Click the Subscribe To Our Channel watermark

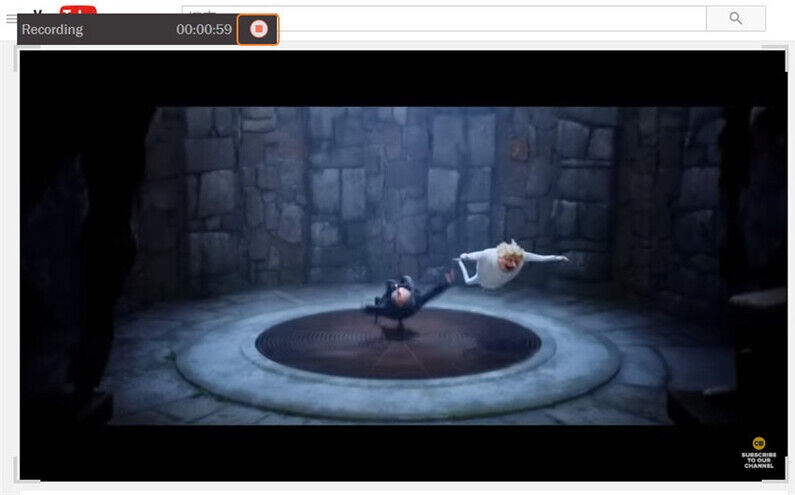point(759,461)
